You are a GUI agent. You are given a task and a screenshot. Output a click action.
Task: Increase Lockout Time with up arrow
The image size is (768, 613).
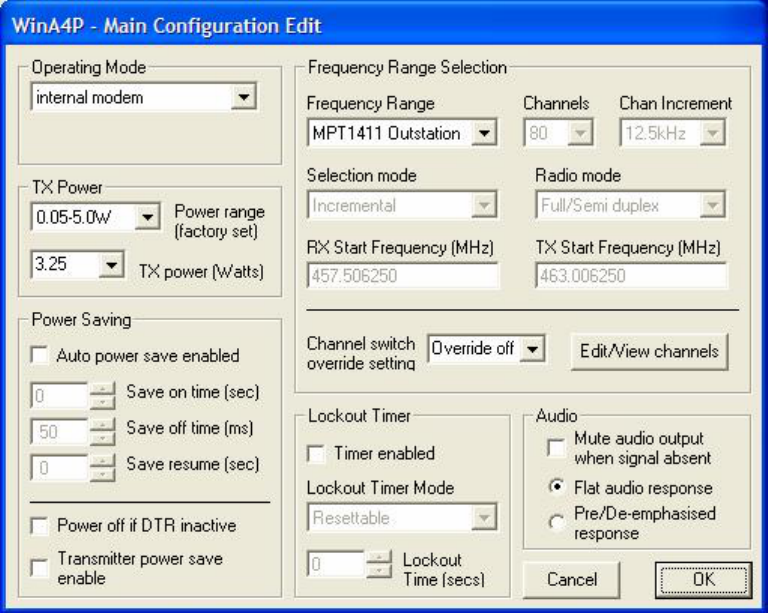[379, 558]
